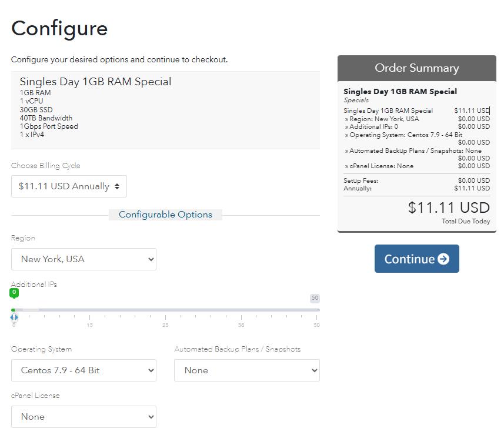Click the green 0 value bubble above slider
The width and height of the screenshot is (504, 435).
tap(14, 292)
